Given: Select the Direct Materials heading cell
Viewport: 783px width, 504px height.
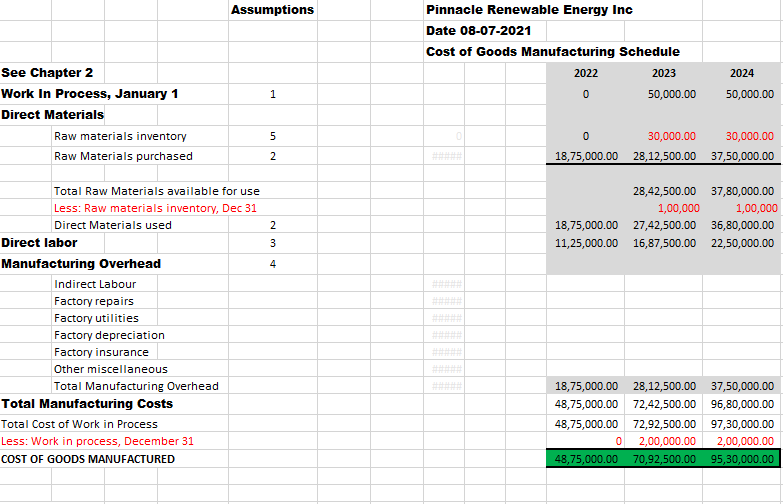Looking at the screenshot, I should coord(52,115).
